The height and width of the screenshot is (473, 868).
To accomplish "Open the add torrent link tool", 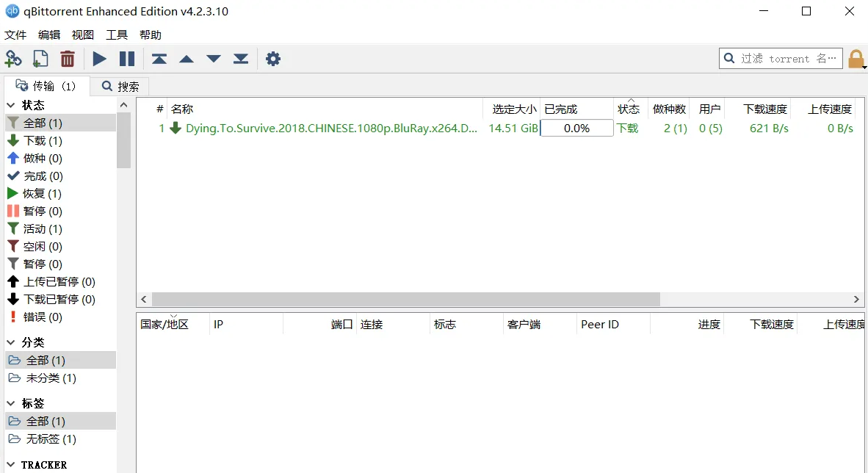I will (13, 58).
